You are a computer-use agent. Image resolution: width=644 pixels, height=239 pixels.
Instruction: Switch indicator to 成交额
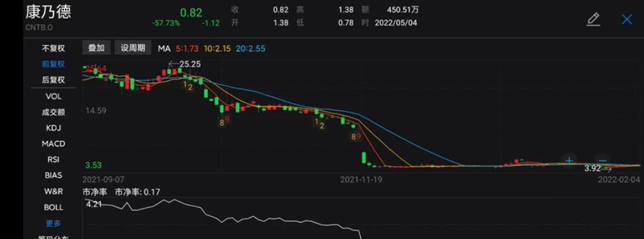(54, 112)
